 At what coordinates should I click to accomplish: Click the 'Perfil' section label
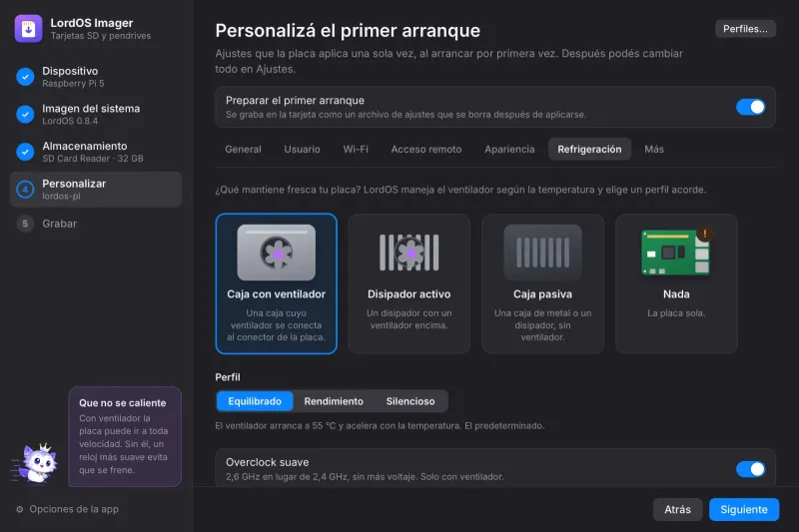pos(228,377)
